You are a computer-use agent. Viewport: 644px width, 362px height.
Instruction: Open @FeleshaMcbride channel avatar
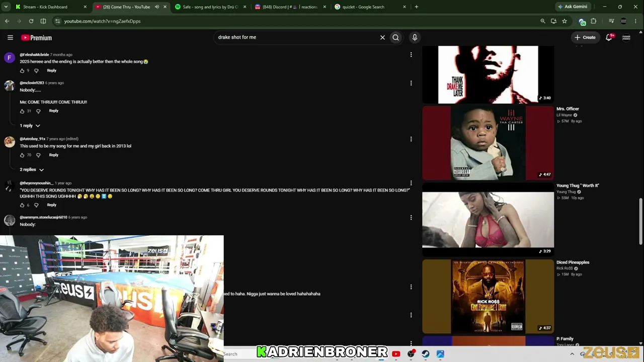(x=9, y=58)
